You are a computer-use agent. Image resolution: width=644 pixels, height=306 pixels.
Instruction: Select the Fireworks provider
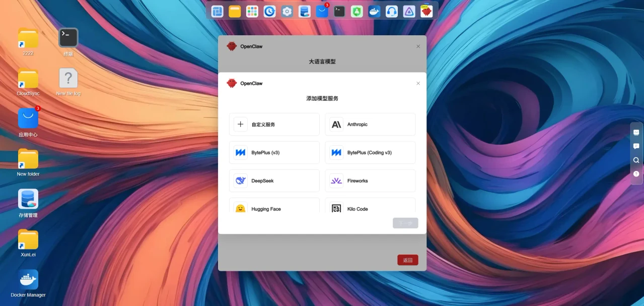pos(370,180)
